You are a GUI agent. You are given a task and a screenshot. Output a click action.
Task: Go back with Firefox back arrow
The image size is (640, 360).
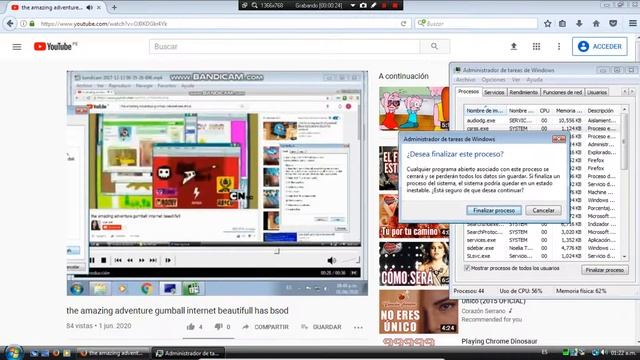click(10, 24)
